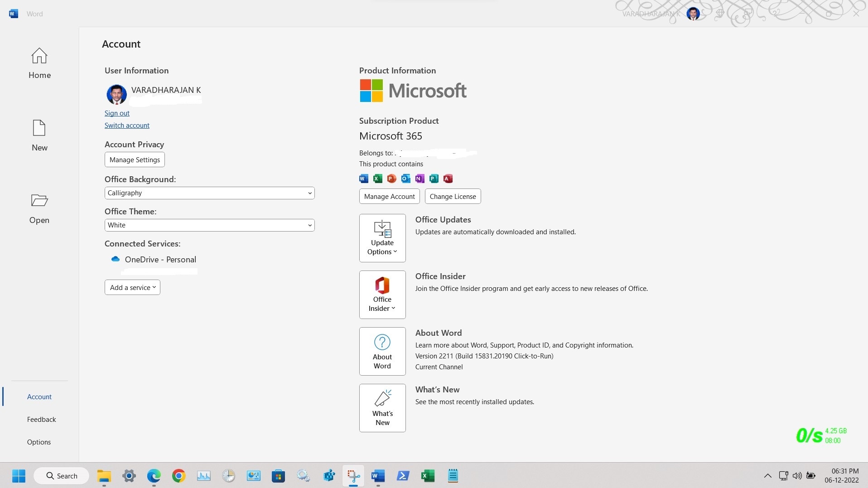Image resolution: width=868 pixels, height=488 pixels.
Task: Click the VARADHARAJAN K name in title bar
Action: pyautogui.click(x=651, y=14)
